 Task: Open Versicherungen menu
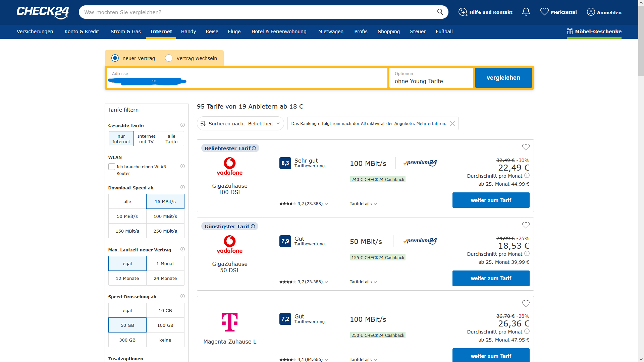coord(35,32)
